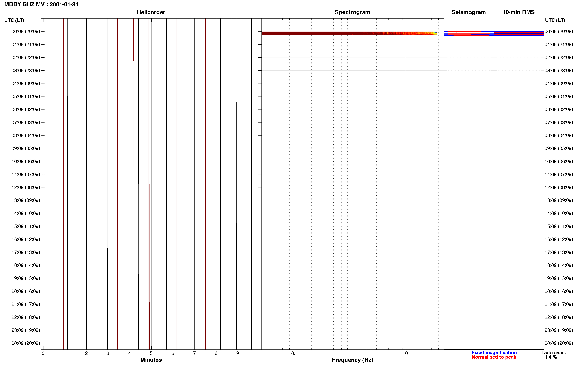Click 05:09 (01:09) on the Helicorder time axis

tap(26, 96)
